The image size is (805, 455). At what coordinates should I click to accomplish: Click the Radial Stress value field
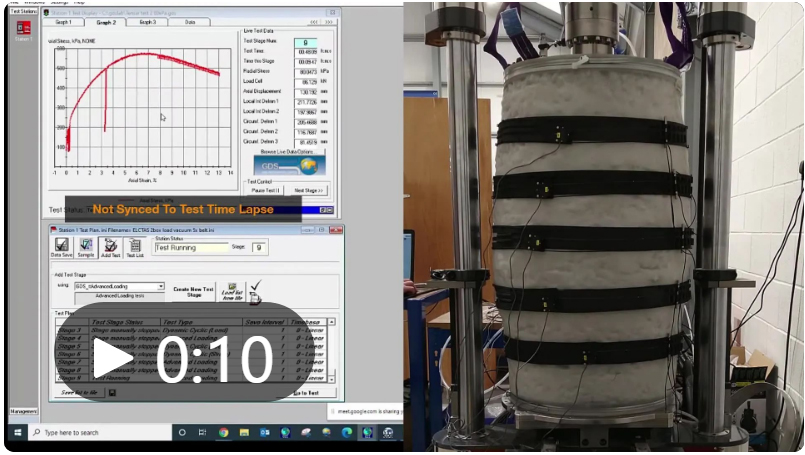(306, 72)
